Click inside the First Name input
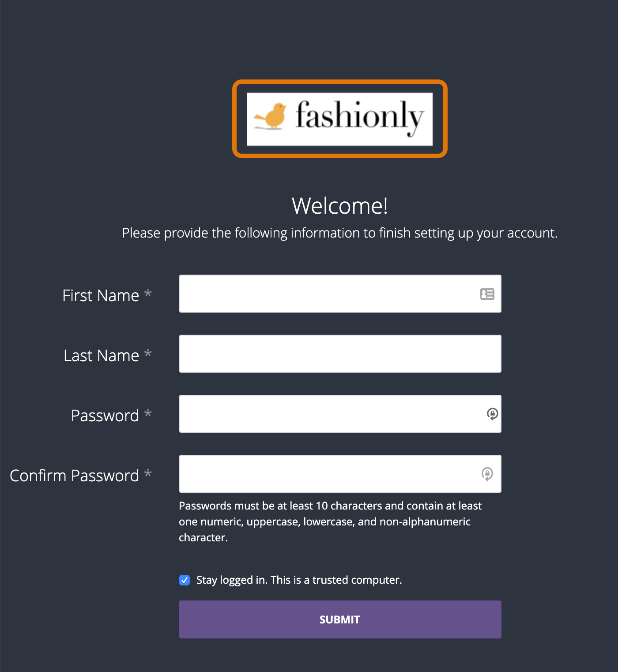618x672 pixels. pos(309,294)
